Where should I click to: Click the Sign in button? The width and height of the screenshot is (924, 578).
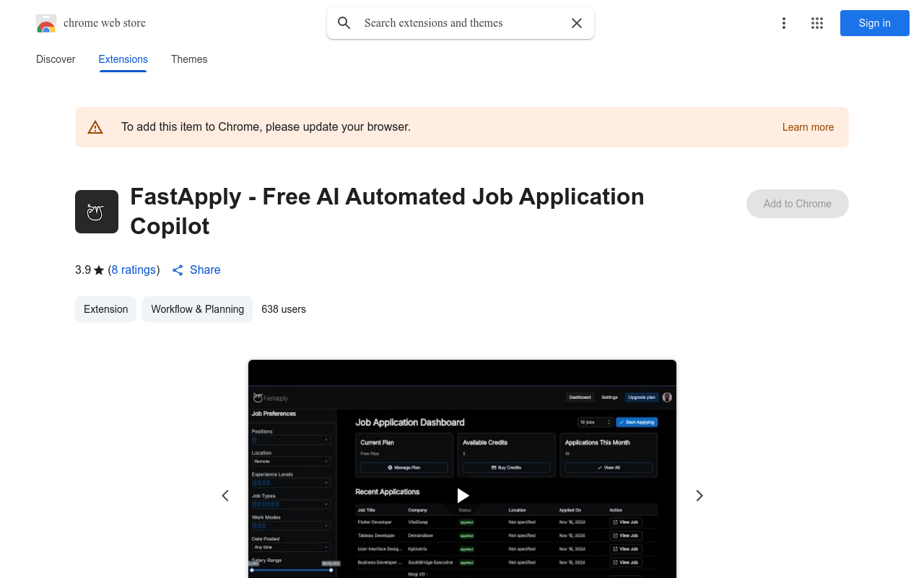click(875, 23)
